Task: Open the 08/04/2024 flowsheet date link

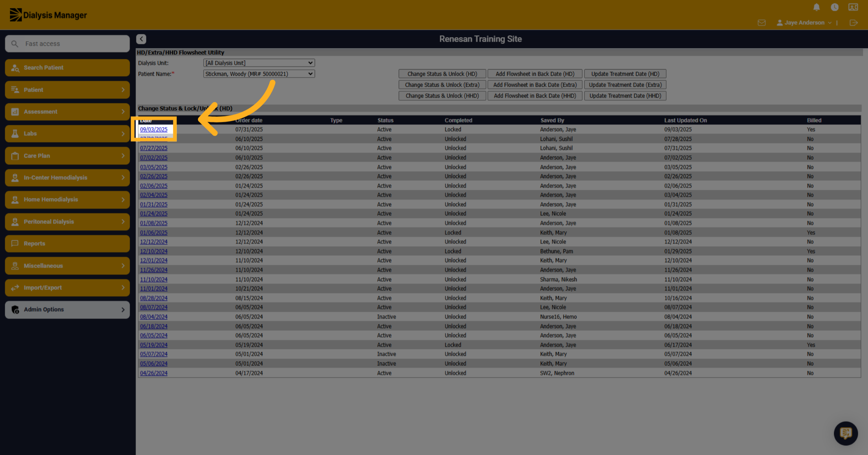Action: pos(154,317)
